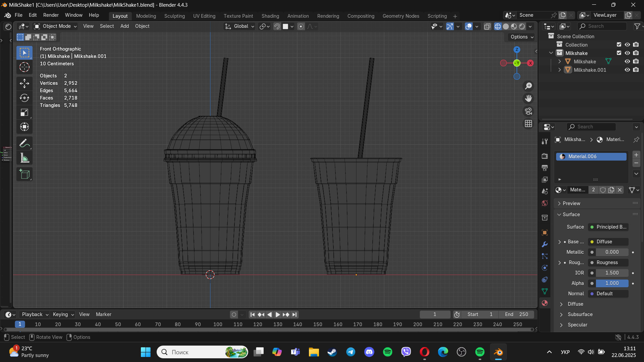Viewport: 644px width, 362px height.
Task: Activate the Transform tool
Action: (24, 127)
